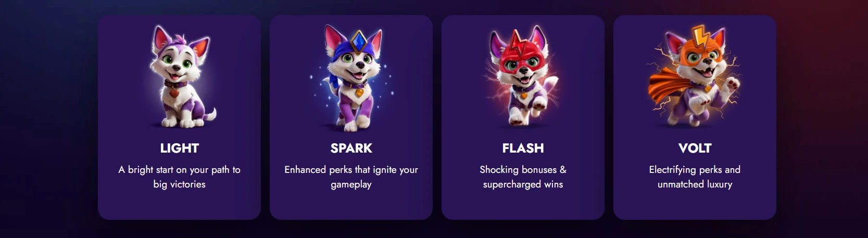Click the blue diamond gem on SPARK puppy
This screenshot has height=238, width=868.
click(359, 41)
